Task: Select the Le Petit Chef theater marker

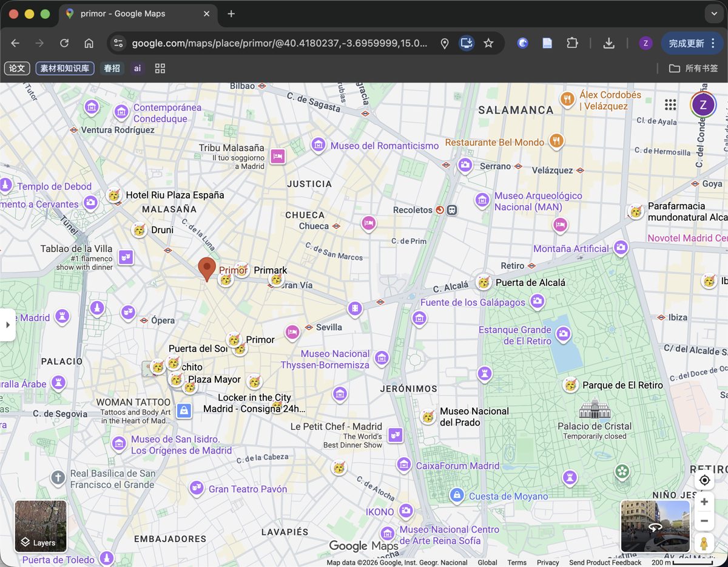Action: coord(396,435)
